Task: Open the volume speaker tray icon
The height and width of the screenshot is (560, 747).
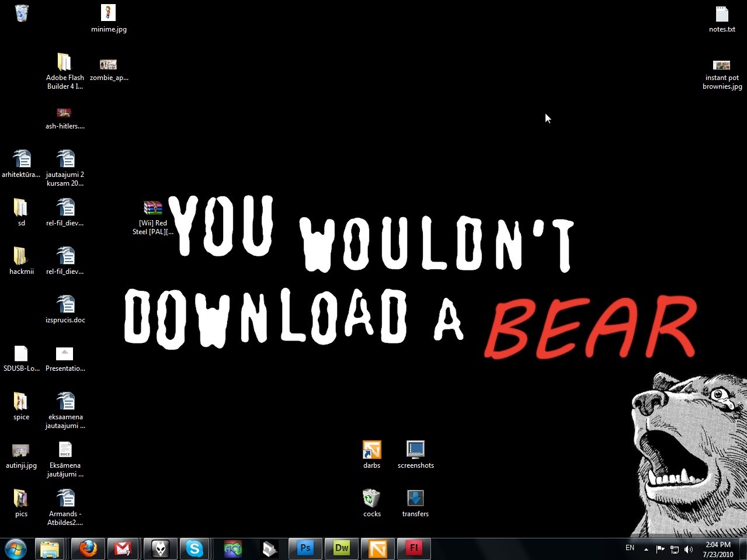Action: point(689,549)
